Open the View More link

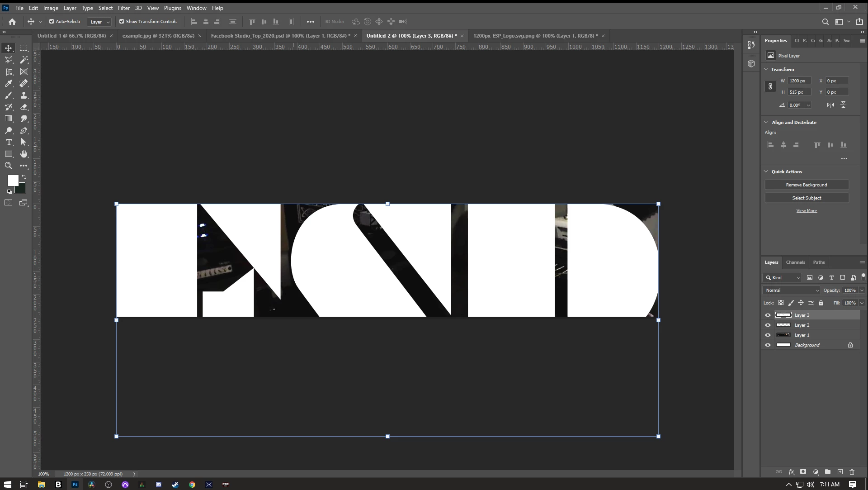(x=807, y=210)
